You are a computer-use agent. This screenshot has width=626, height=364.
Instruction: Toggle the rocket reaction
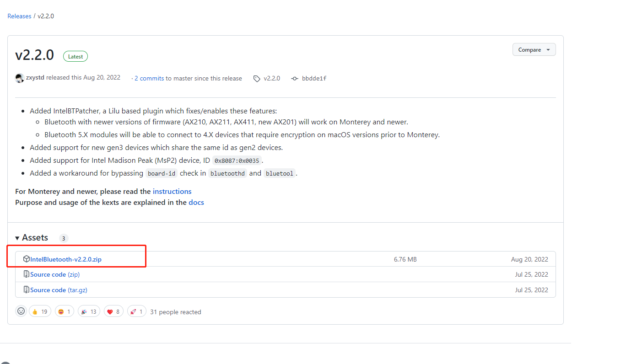pos(137,311)
